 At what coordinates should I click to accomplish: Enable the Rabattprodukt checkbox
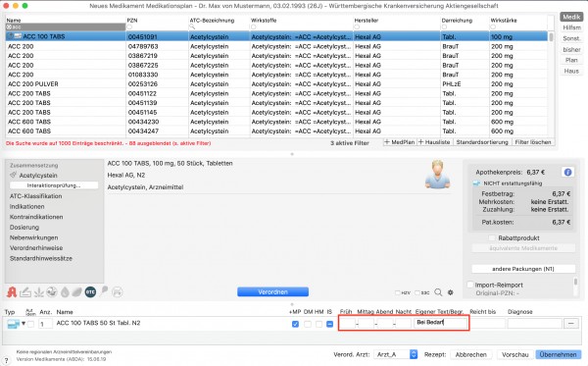click(492, 238)
